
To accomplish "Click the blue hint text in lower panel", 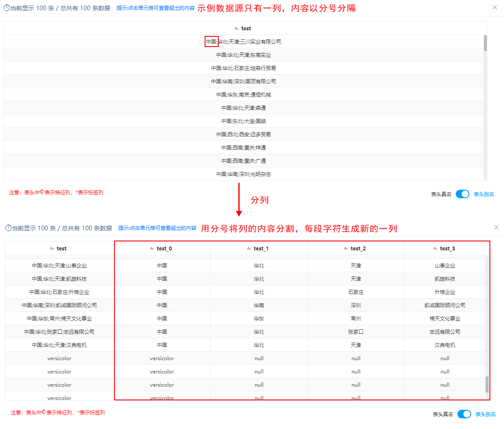I will pyautogui.click(x=157, y=228).
